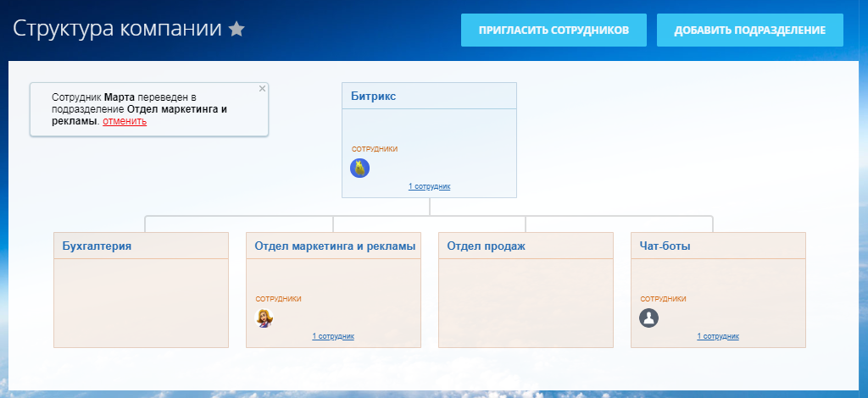Screen dimensions: 868x398
Task: Select the empty Бухгалтерия department card body
Action: (142, 303)
